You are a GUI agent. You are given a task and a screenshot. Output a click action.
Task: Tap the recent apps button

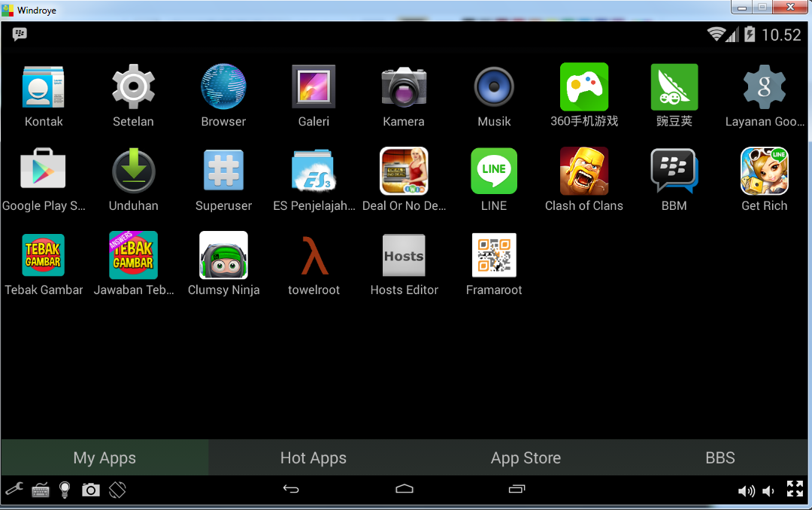click(517, 489)
